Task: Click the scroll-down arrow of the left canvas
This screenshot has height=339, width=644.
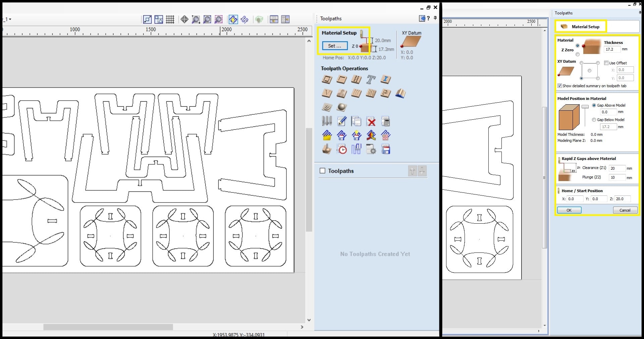Action: pyautogui.click(x=309, y=320)
